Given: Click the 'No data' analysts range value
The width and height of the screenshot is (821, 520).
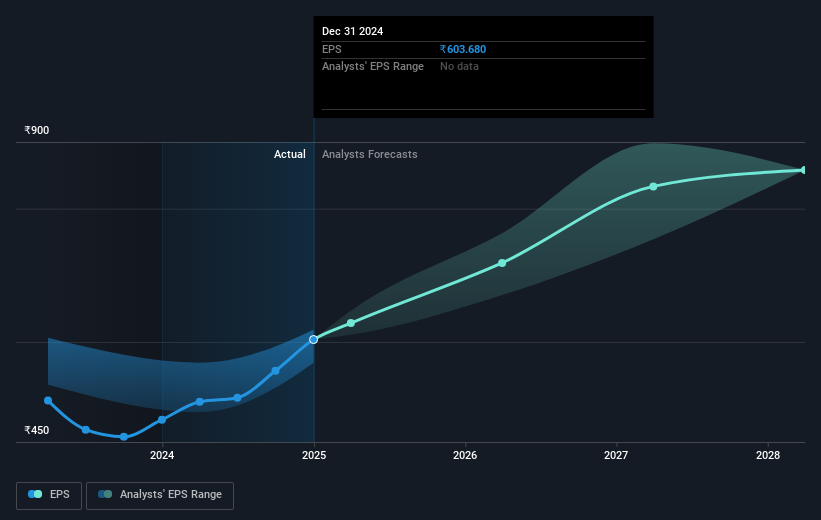Looking at the screenshot, I should pyautogui.click(x=459, y=67).
